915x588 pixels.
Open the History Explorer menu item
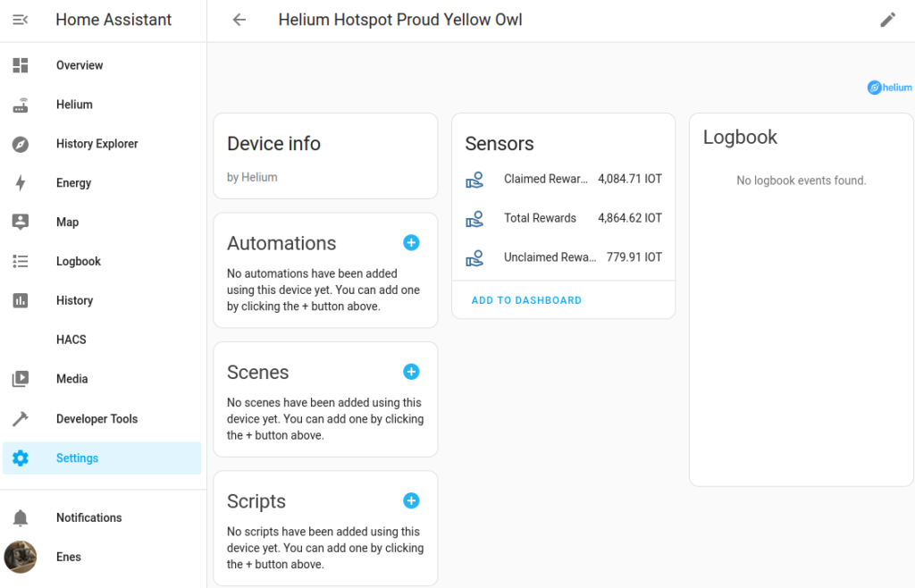[103, 144]
